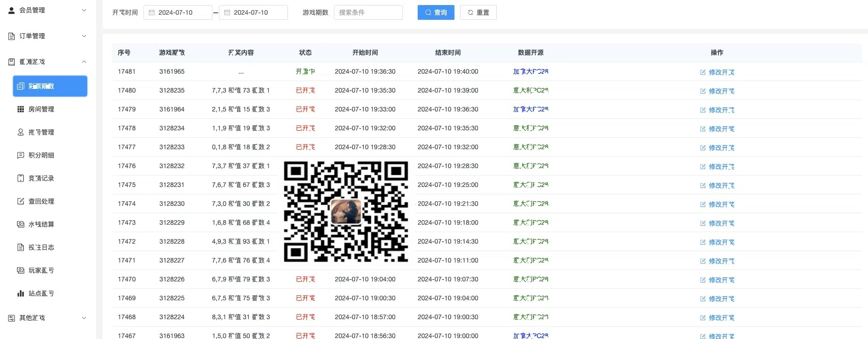The height and width of the screenshot is (339, 868).
Task: Click the 竞猜记录 record icon
Action: coord(21,178)
